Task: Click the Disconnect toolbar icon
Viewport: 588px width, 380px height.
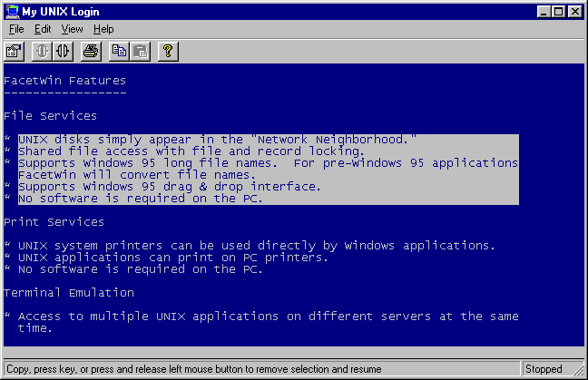Action: 63,51
